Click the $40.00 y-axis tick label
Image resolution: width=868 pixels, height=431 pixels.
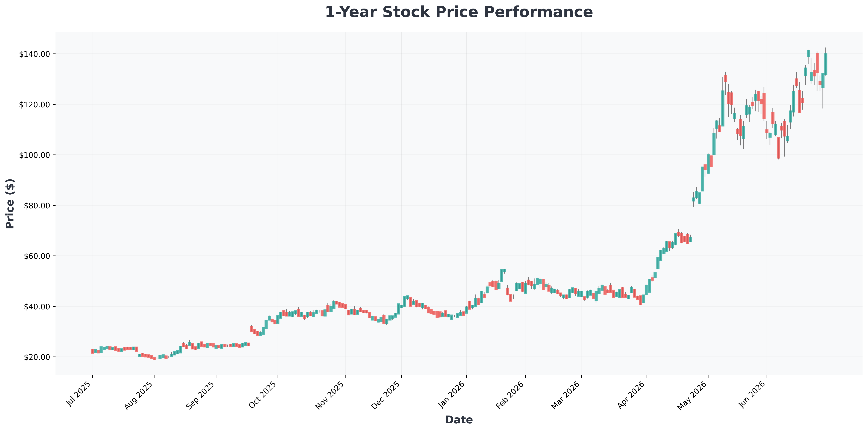pyautogui.click(x=37, y=307)
